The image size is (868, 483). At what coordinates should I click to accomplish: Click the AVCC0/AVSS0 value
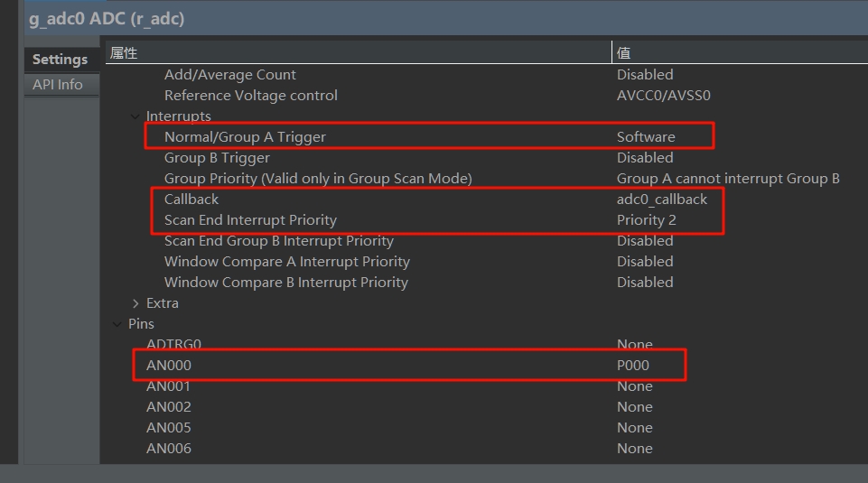tap(663, 95)
